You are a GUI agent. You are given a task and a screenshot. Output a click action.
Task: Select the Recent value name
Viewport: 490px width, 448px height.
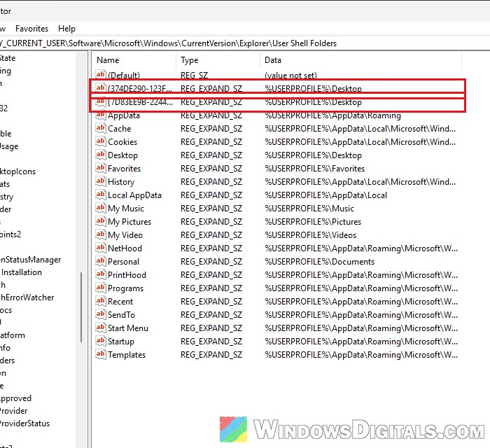120,302
